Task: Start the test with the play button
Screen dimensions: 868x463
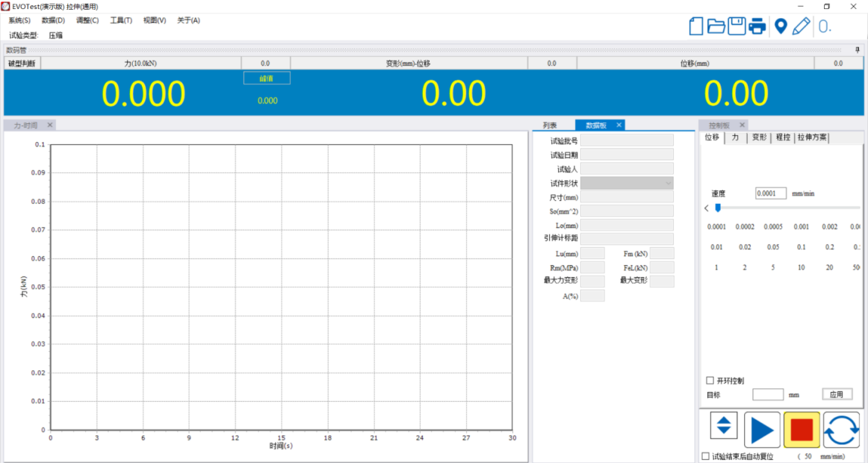Action: [x=762, y=429]
